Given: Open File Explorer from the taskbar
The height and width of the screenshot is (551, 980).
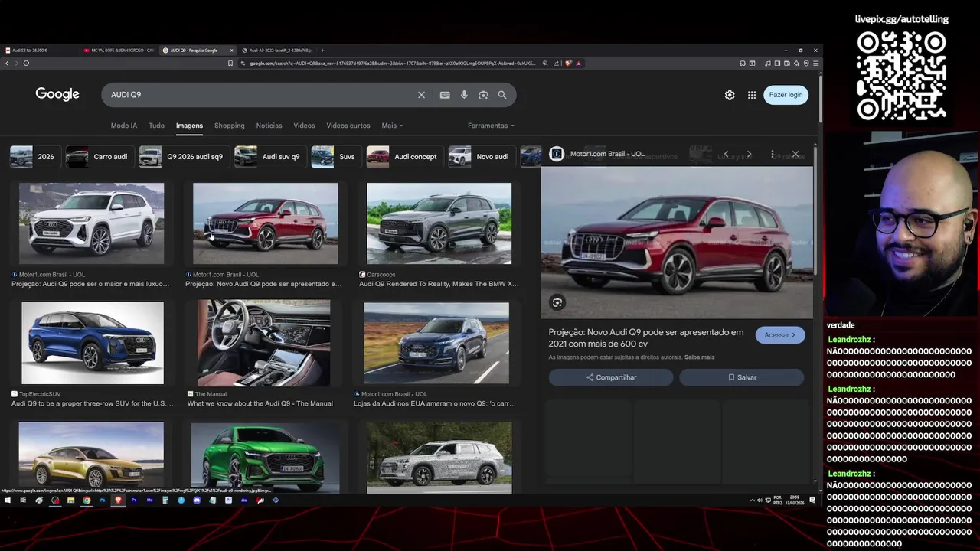Looking at the screenshot, I should [x=70, y=500].
